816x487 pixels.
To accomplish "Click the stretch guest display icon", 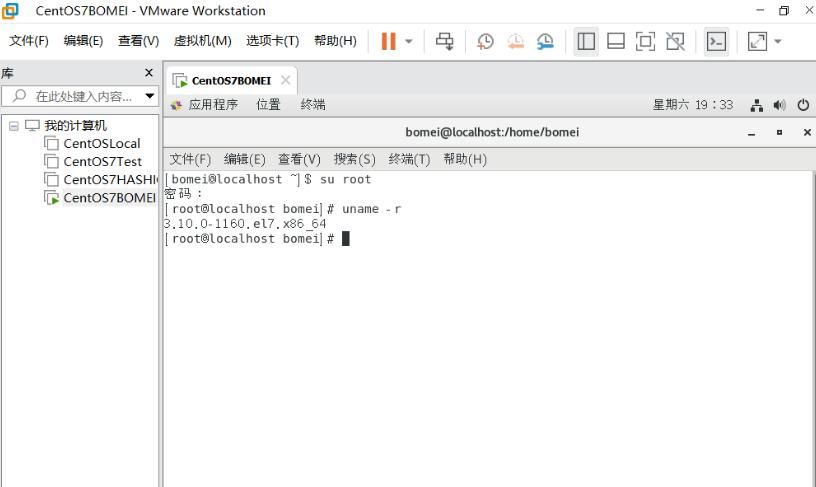I will click(757, 41).
